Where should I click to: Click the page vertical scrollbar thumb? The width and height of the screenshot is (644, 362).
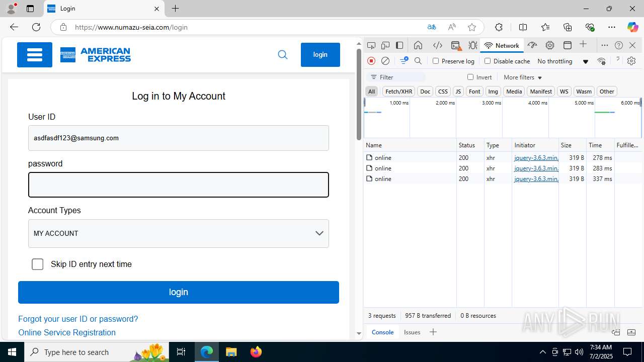359,95
